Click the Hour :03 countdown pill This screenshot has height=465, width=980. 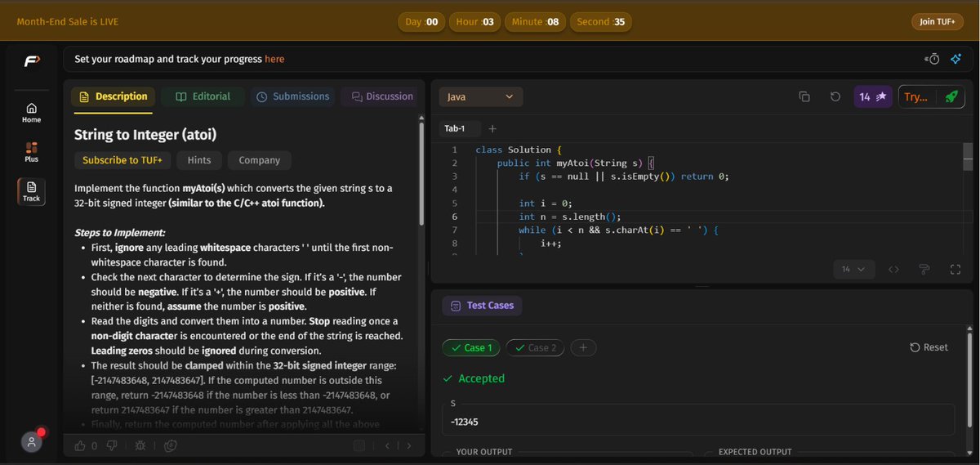(x=475, y=21)
